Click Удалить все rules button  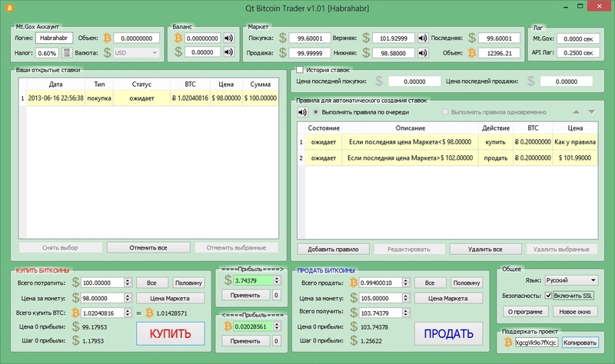click(485, 250)
